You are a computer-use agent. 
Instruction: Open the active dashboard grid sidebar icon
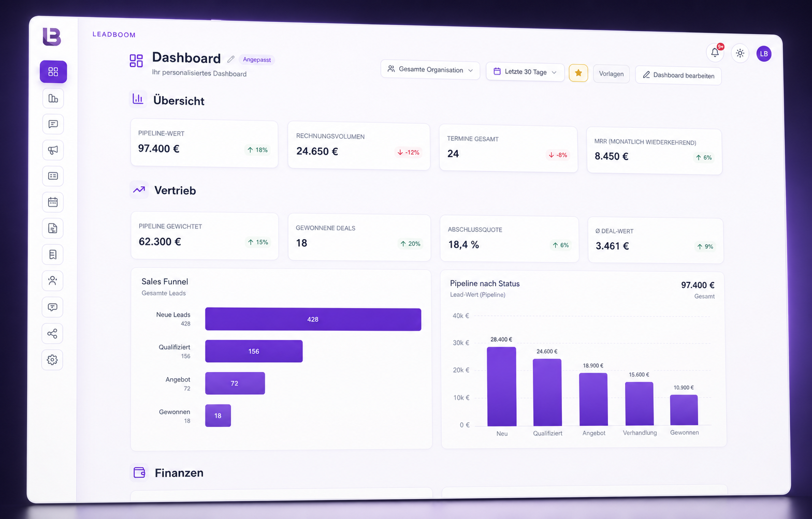click(53, 71)
